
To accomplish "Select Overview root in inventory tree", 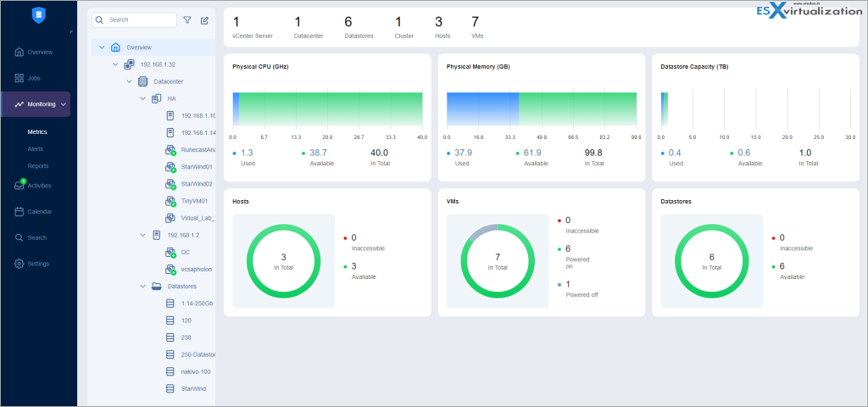I will click(x=138, y=47).
